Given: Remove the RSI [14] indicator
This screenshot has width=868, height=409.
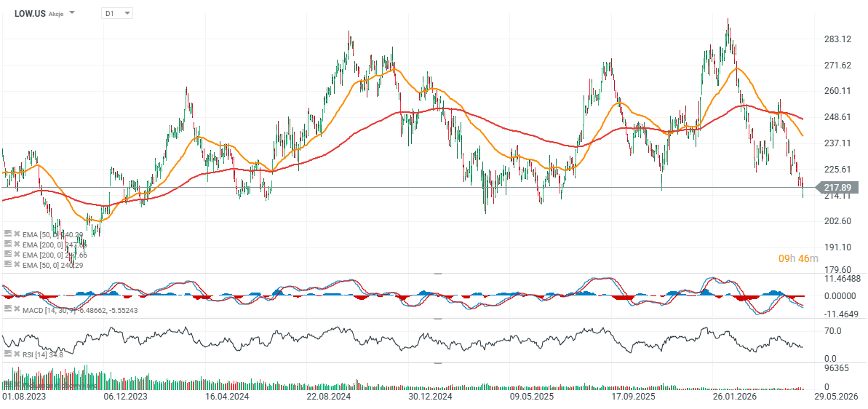Looking at the screenshot, I should [17, 354].
